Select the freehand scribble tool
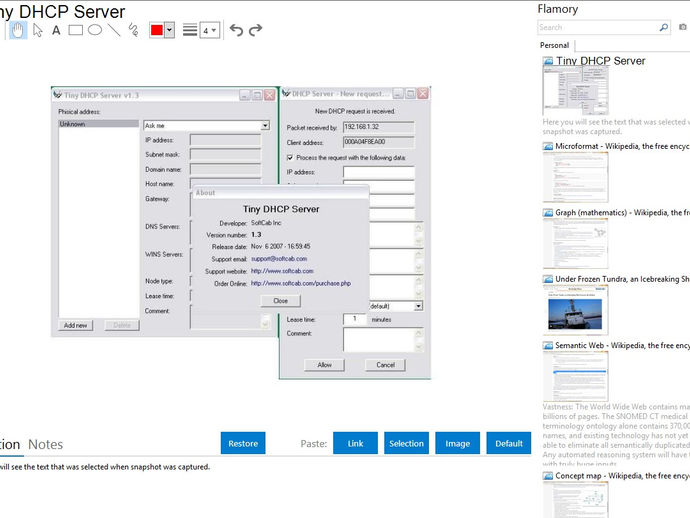Image resolution: width=690 pixels, height=518 pixels. (x=133, y=30)
